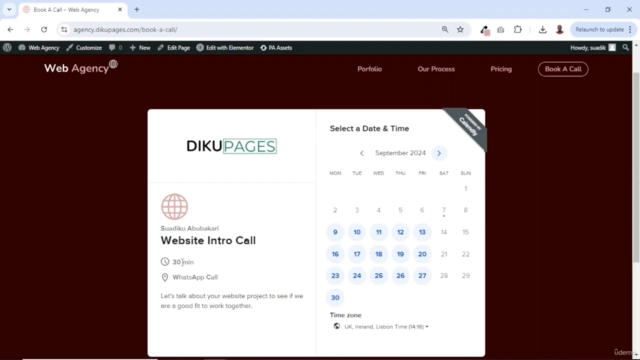Viewport: 640px width, 360px height.
Task: Open the Porfolio nav link
Action: pyautogui.click(x=370, y=69)
